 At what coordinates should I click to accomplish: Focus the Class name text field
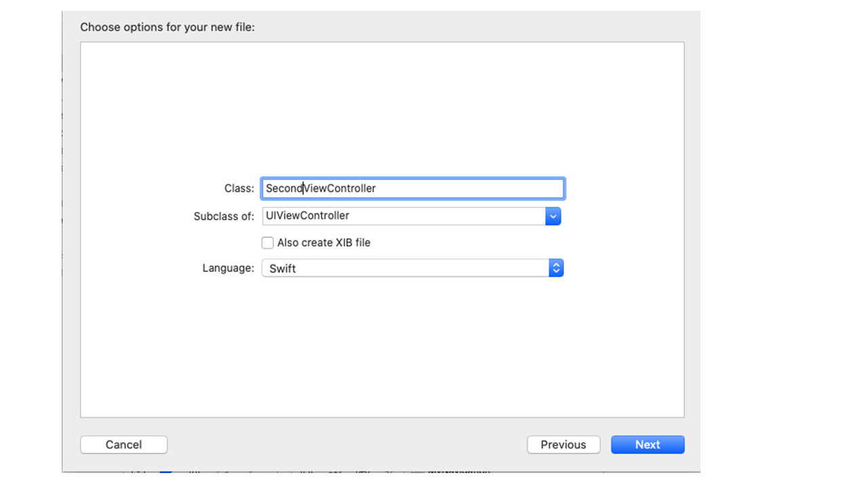(412, 188)
